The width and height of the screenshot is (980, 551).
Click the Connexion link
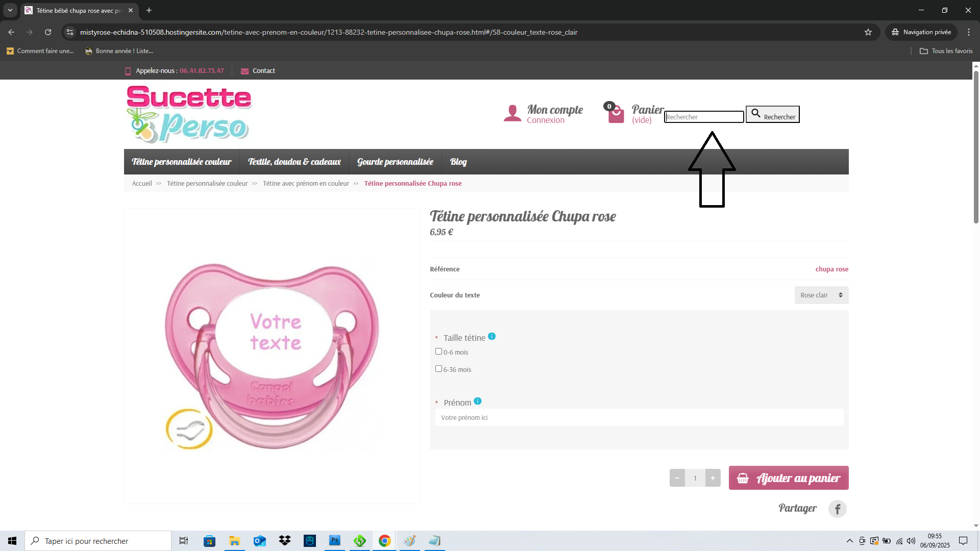coord(545,120)
